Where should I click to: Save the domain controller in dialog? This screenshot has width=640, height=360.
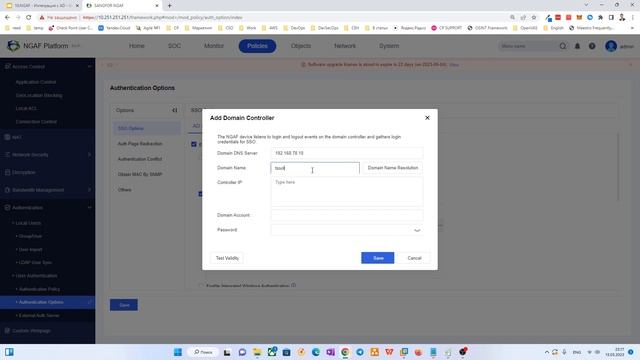coord(378,258)
